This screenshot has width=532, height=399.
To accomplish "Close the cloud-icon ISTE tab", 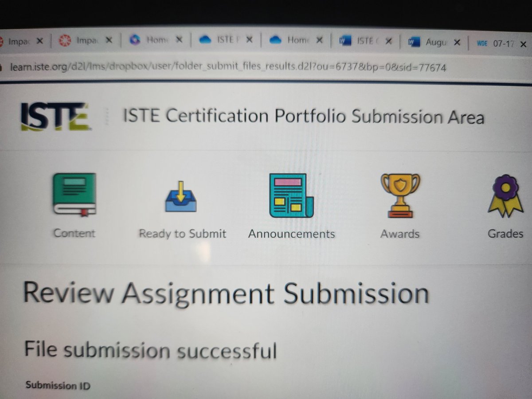I will point(249,40).
